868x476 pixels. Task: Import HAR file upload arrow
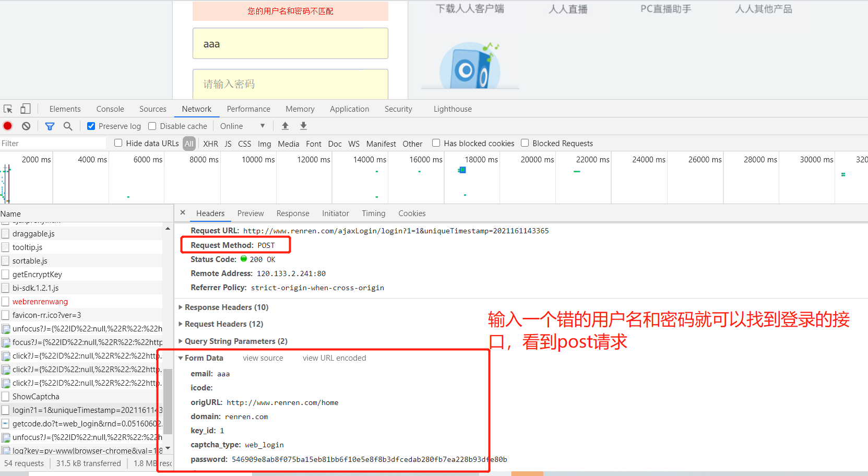[x=285, y=126]
